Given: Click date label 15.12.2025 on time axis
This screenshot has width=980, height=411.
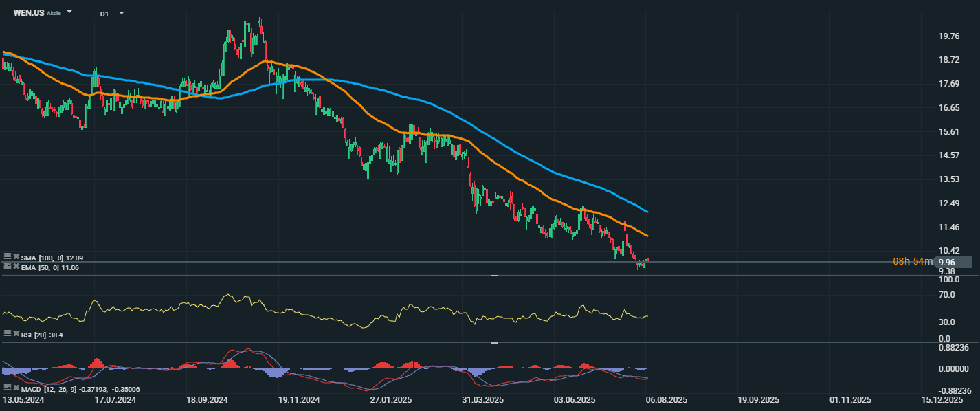Looking at the screenshot, I should click(x=942, y=399).
